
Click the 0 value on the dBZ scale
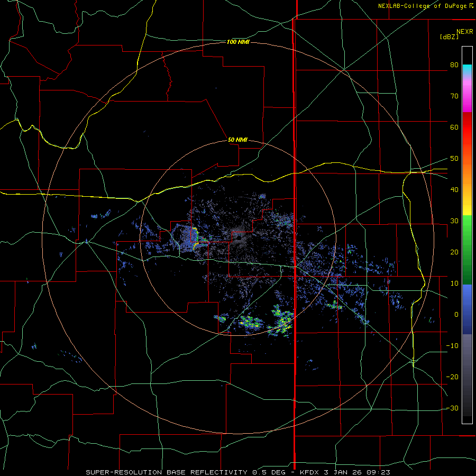coord(456,315)
